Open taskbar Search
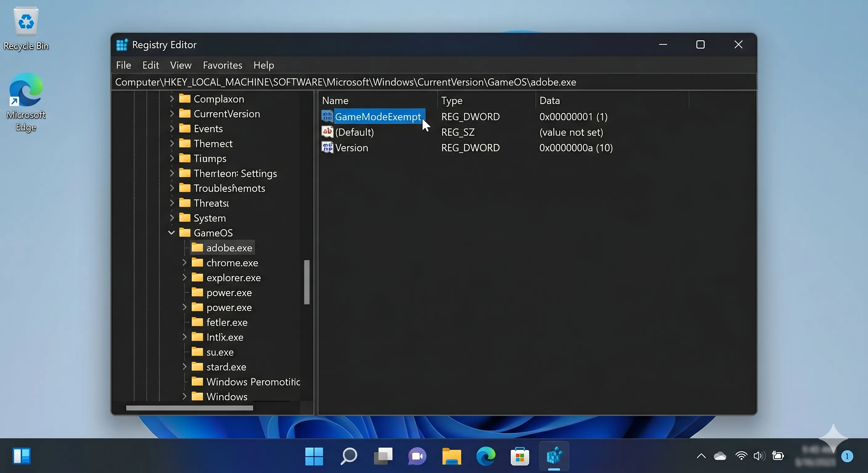 (348, 456)
